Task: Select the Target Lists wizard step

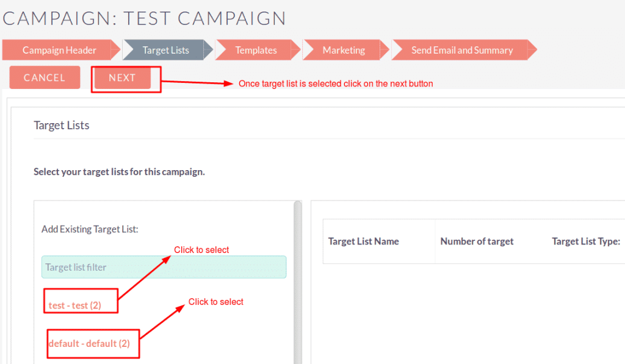Action: [167, 50]
